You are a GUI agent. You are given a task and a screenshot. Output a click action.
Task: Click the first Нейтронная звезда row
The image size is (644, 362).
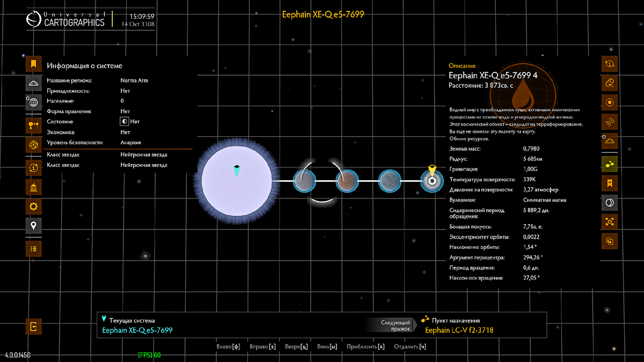[107, 154]
